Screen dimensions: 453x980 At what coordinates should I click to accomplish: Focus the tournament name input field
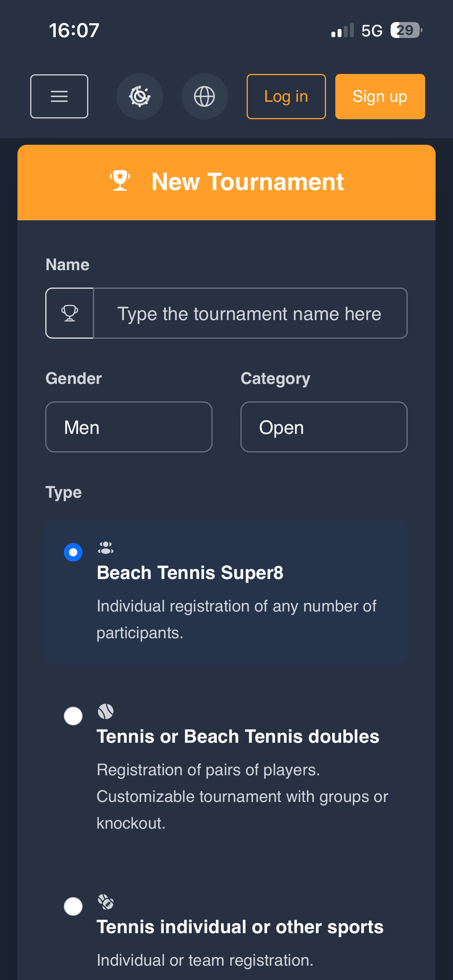(x=250, y=313)
